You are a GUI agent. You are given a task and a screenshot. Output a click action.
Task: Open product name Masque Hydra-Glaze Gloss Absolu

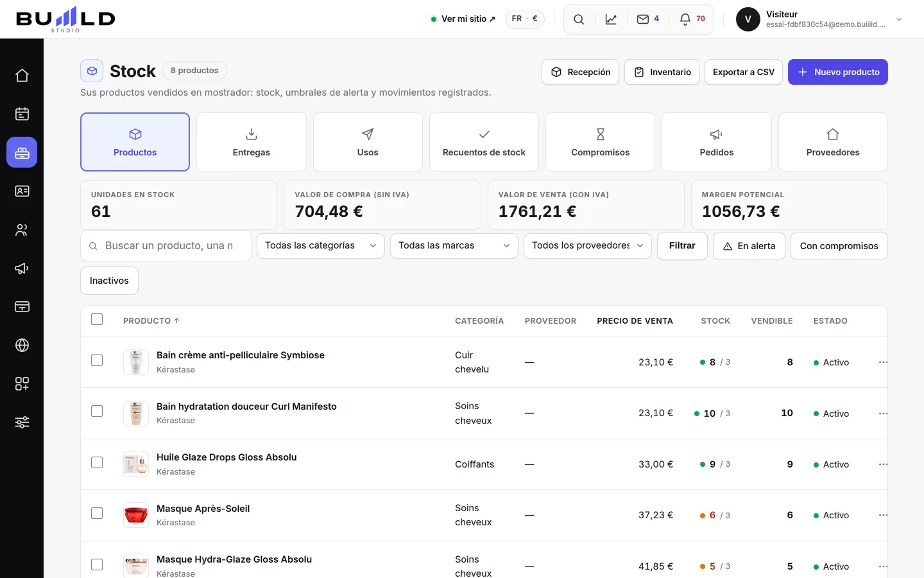tap(234, 559)
